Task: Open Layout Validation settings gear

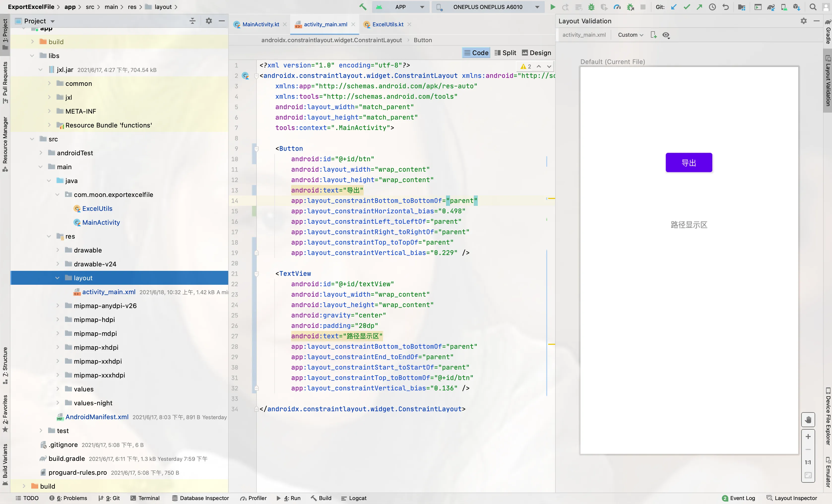Action: pyautogui.click(x=804, y=21)
